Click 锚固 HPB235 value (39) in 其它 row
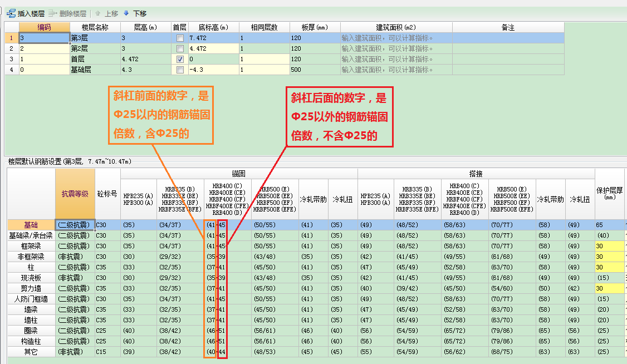The image size is (627, 364). [x=138, y=352]
